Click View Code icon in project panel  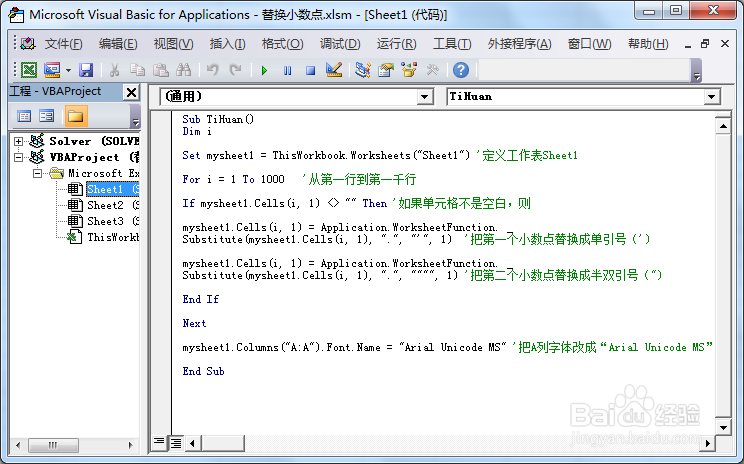(x=24, y=116)
